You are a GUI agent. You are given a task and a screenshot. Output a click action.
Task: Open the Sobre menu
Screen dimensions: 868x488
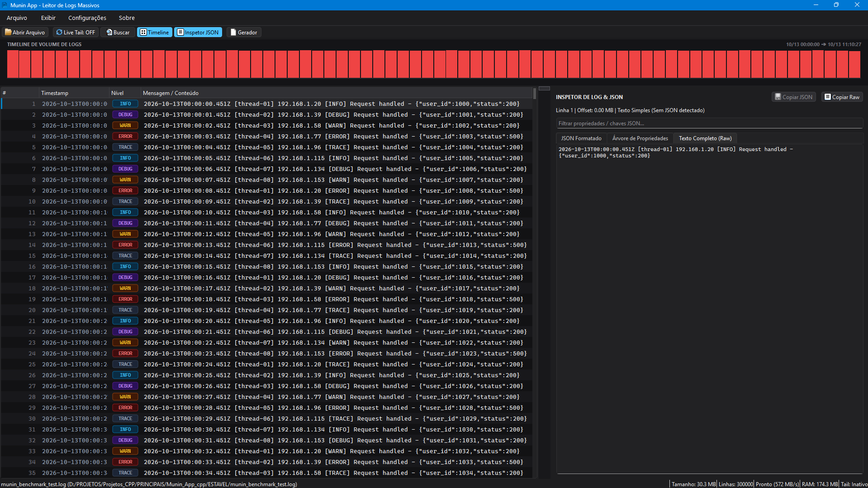click(127, 18)
